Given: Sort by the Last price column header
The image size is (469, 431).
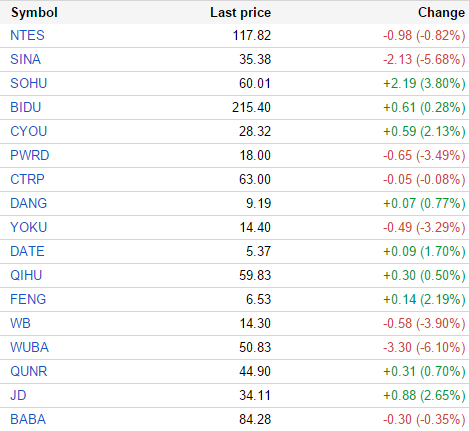Looking at the screenshot, I should click(240, 13).
